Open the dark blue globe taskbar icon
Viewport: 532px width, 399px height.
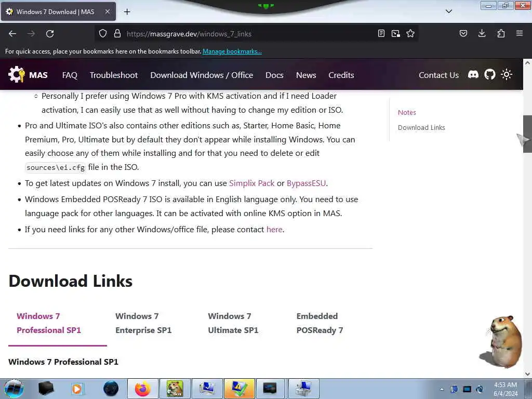click(111, 389)
